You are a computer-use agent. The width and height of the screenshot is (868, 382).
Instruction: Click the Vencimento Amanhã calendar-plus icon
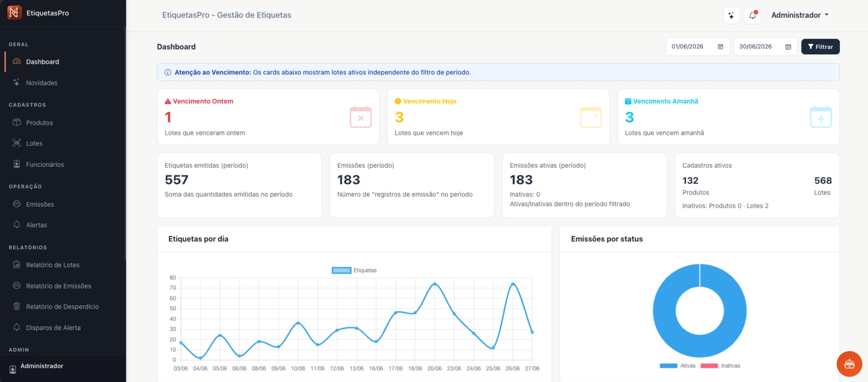821,117
